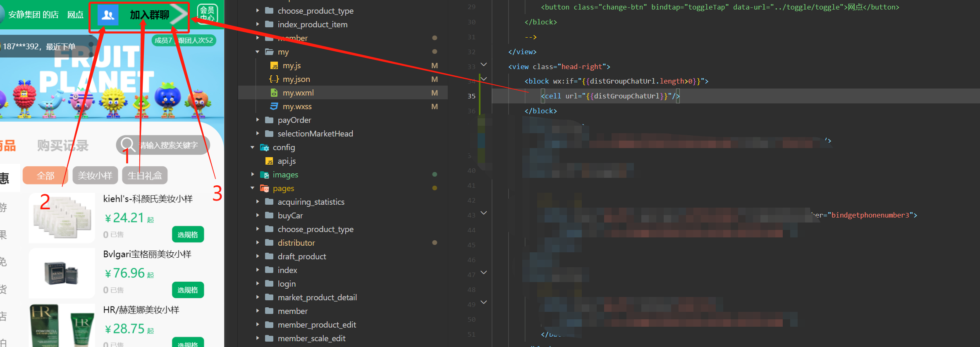Fold code block at line 43
The height and width of the screenshot is (347, 980).
tap(484, 213)
